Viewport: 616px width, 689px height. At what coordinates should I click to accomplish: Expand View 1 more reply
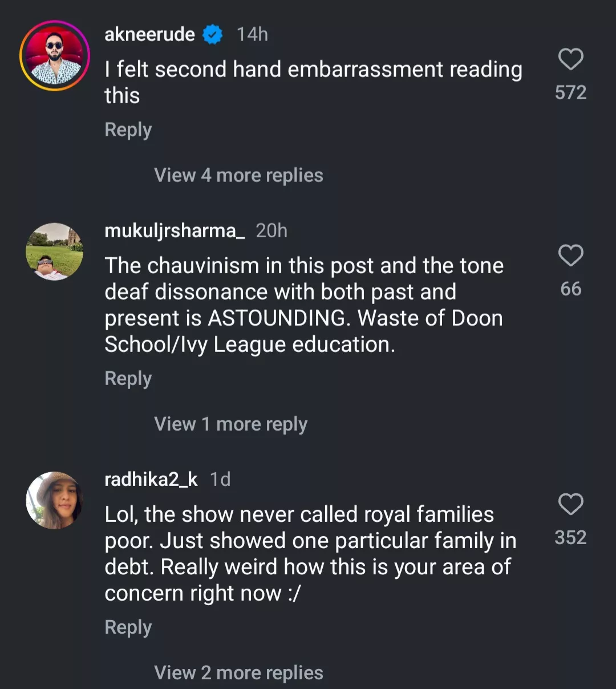pyautogui.click(x=230, y=424)
